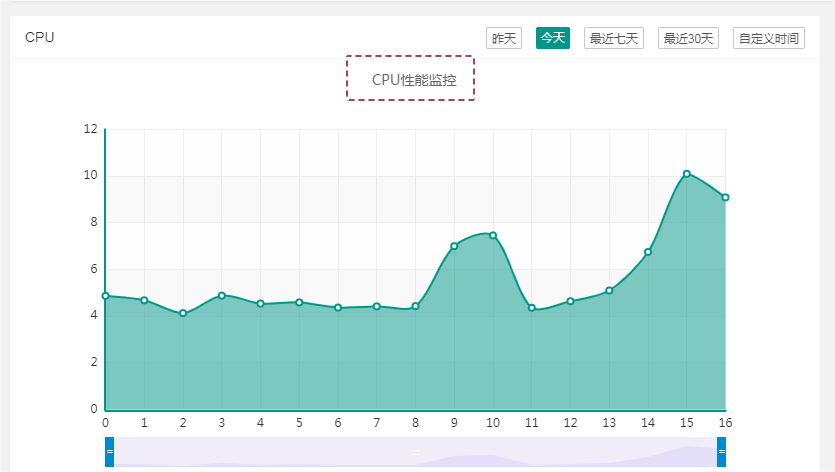Viewport: 835px width, 472px height.
Task: Select the data point at hour 6
Action: [338, 308]
